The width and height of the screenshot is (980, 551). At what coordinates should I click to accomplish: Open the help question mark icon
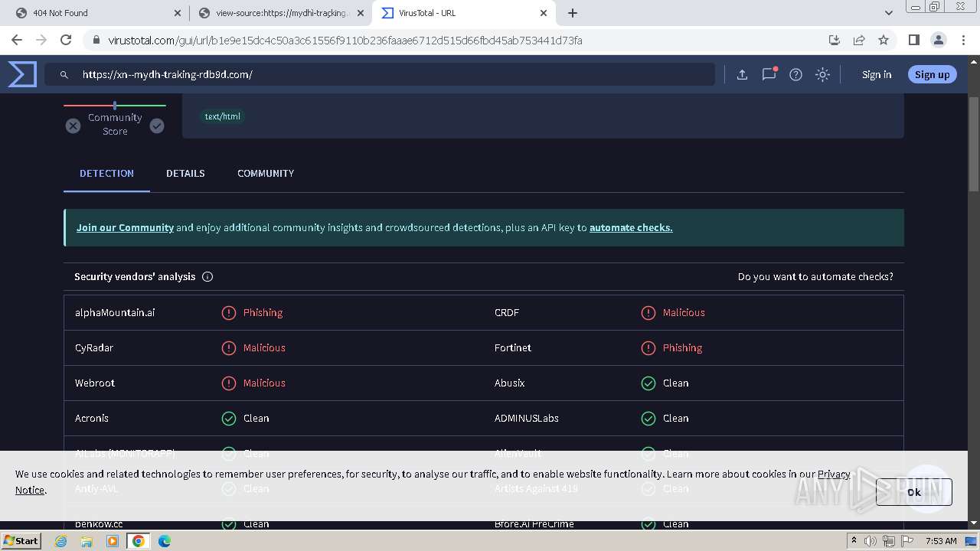click(795, 74)
